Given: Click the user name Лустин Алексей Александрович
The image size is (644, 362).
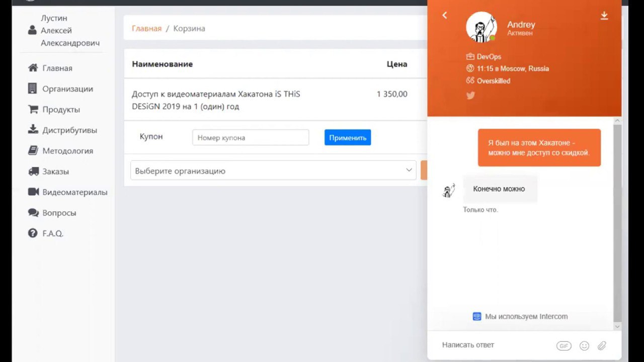Looking at the screenshot, I should click(70, 30).
